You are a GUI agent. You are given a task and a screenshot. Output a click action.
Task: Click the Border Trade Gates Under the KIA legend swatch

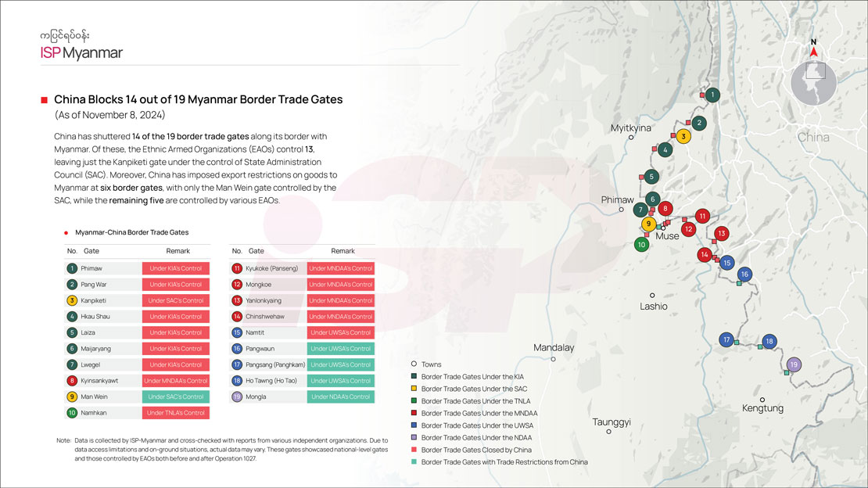click(414, 377)
